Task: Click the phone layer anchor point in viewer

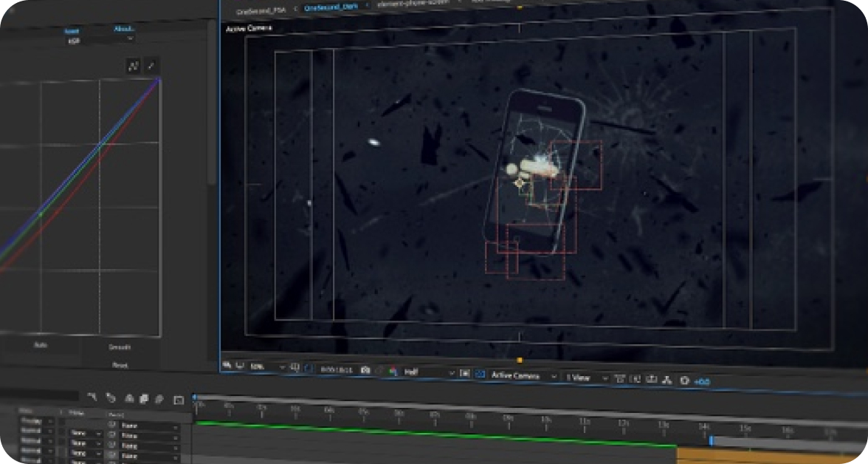Action: tap(520, 183)
